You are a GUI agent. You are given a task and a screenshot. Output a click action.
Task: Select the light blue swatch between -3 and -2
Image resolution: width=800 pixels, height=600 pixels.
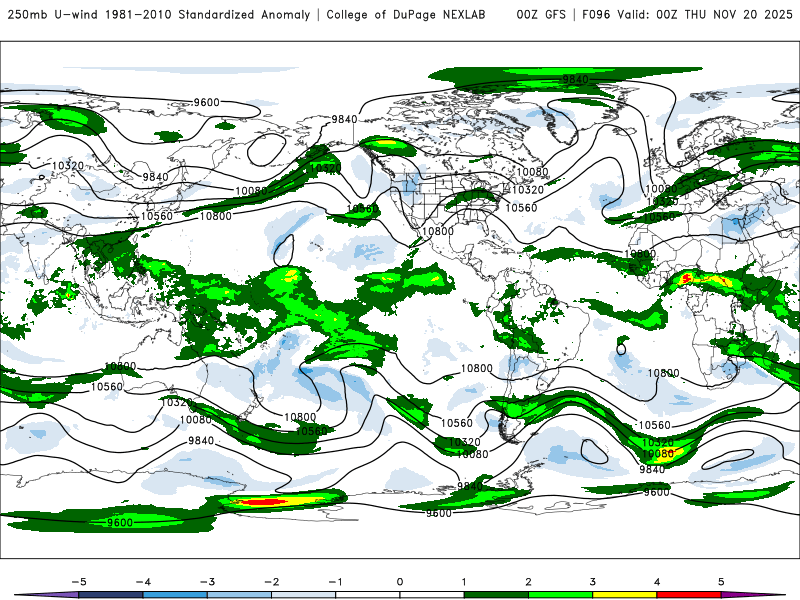pyautogui.click(x=239, y=595)
